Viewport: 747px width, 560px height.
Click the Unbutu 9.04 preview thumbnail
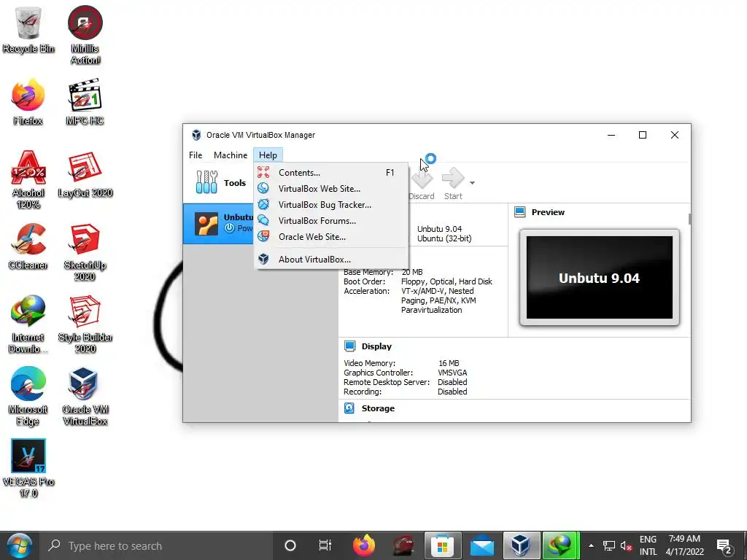(600, 278)
